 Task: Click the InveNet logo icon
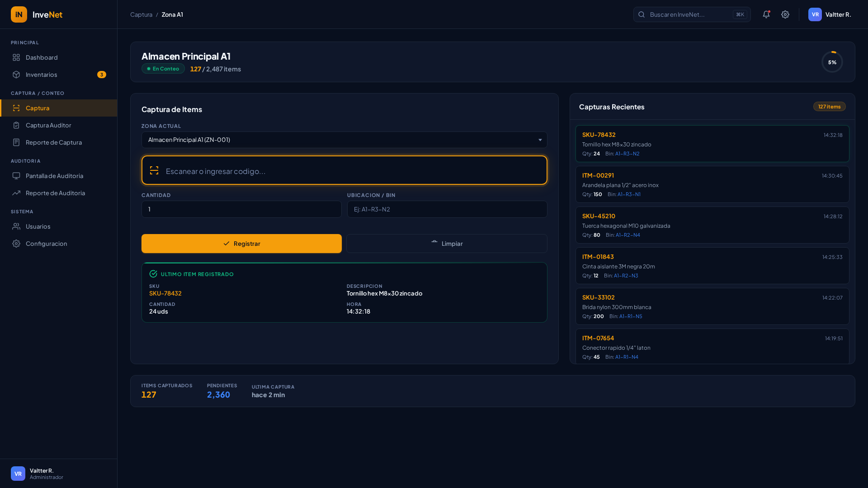(19, 14)
